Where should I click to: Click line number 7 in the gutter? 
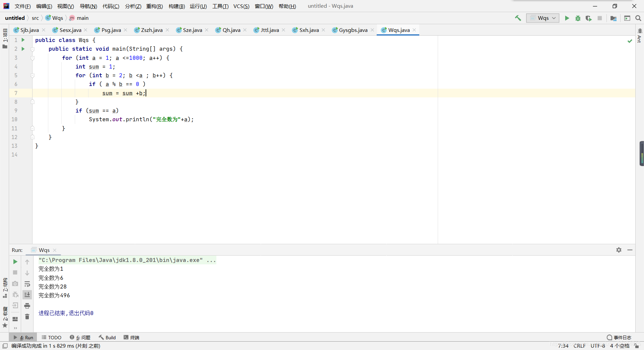[16, 93]
